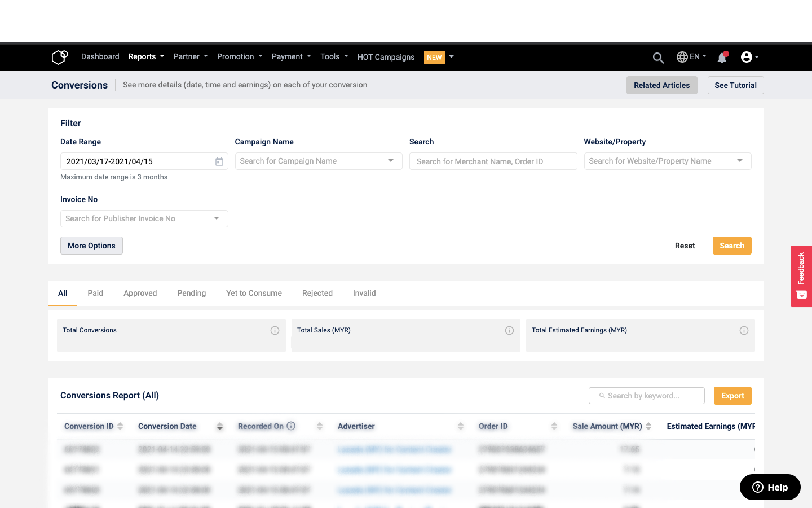Open the search magnifier in the navigation bar
The width and height of the screenshot is (812, 508).
pos(658,57)
